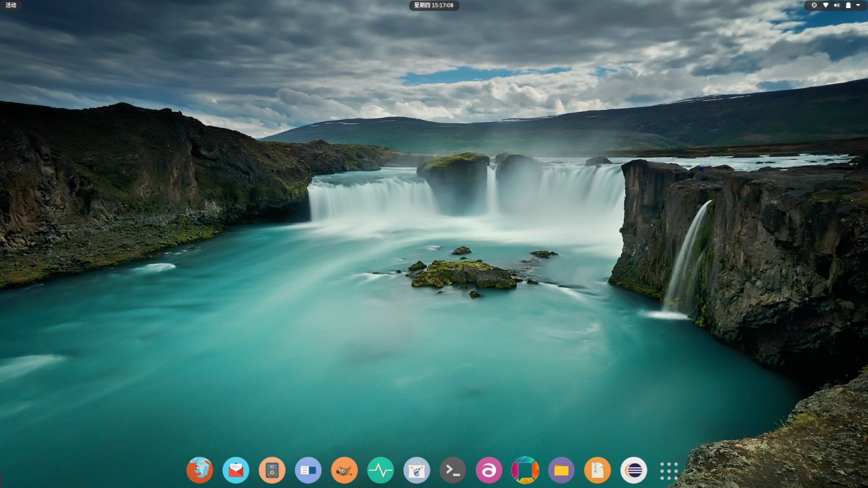Show all applications grid
868x488 pixels.
coord(669,471)
